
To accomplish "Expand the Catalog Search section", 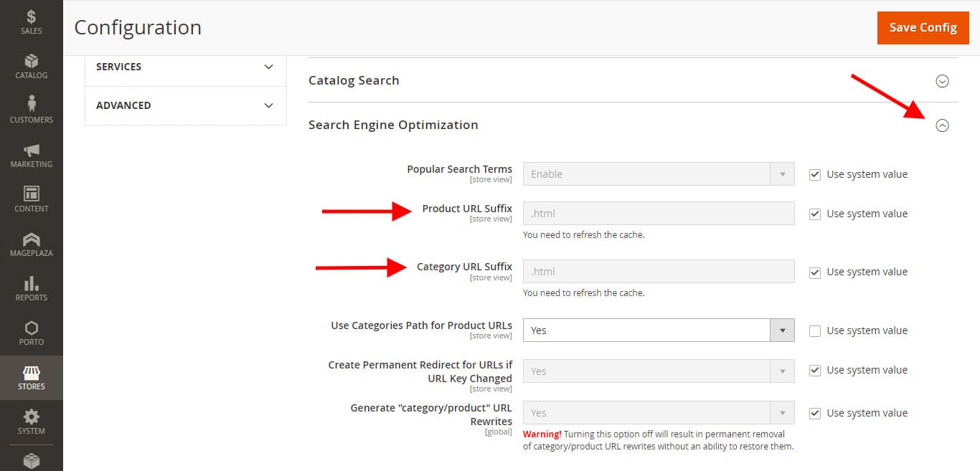I will pyautogui.click(x=942, y=81).
